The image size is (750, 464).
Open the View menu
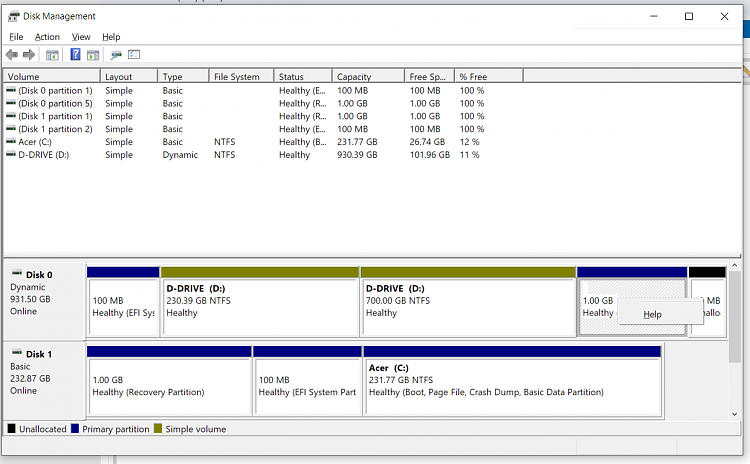(80, 37)
